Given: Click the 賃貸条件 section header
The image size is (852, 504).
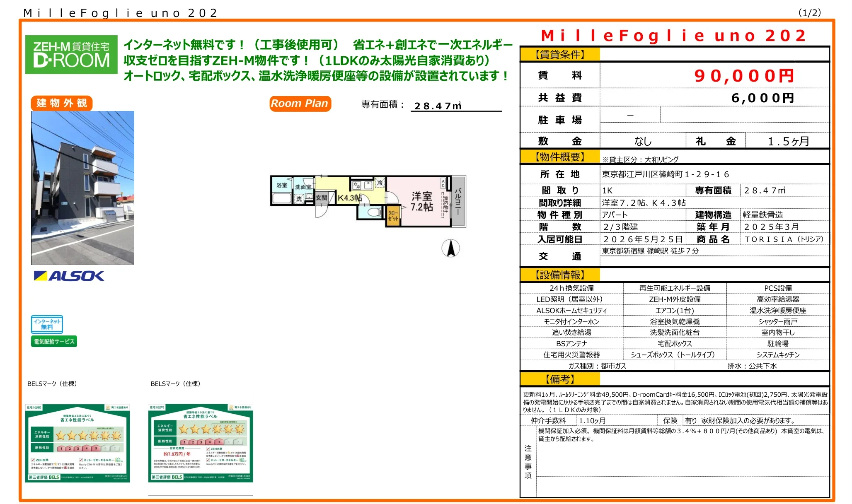Looking at the screenshot, I should pyautogui.click(x=559, y=54).
